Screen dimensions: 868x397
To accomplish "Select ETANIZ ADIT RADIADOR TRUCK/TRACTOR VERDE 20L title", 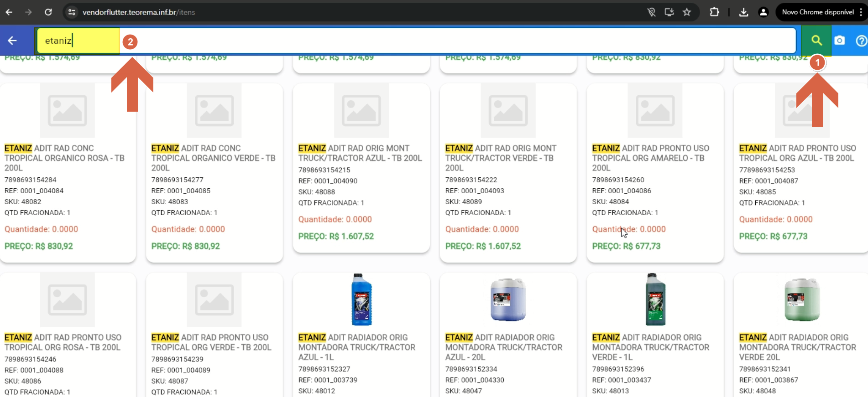I will pos(798,347).
